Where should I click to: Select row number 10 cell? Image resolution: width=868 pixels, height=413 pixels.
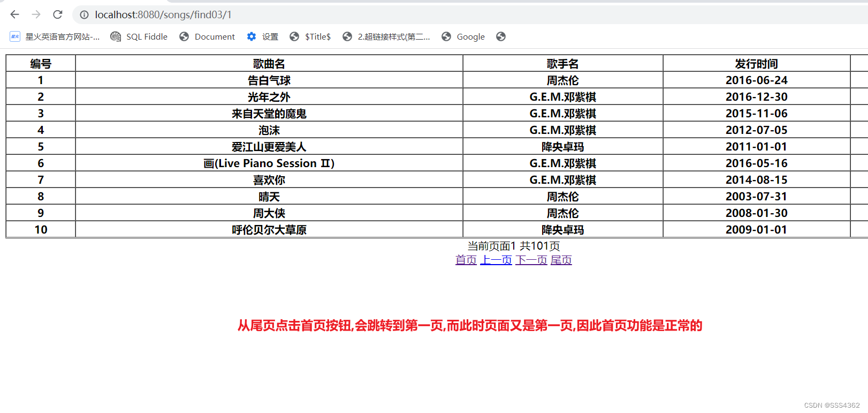[41, 230]
